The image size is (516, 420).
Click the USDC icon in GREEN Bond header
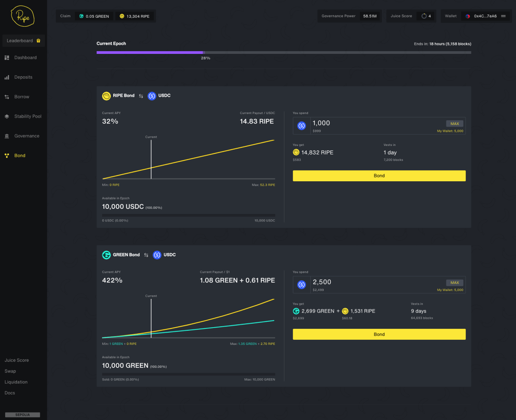pyautogui.click(x=157, y=255)
